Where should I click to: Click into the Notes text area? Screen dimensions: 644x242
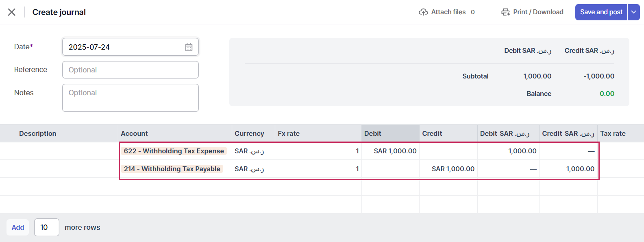pyautogui.click(x=131, y=98)
